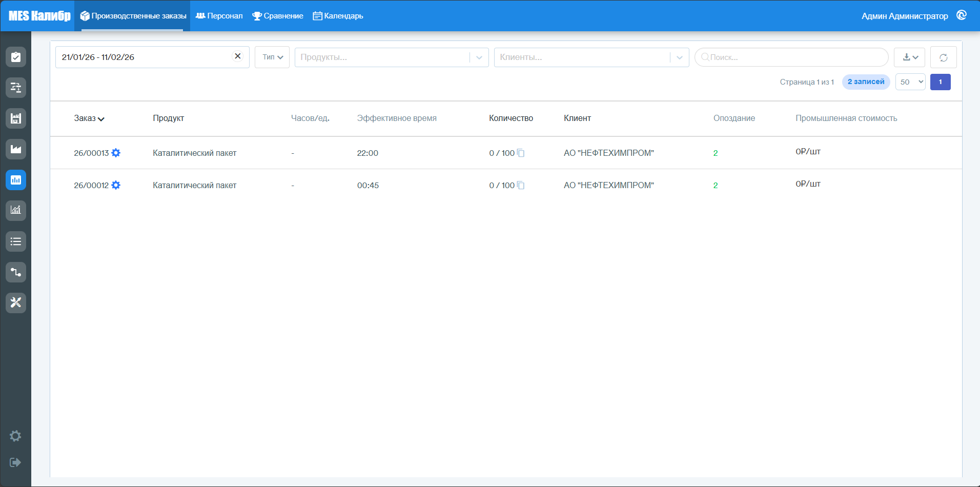Open the list view sidebar icon
The image size is (980, 487).
16,241
